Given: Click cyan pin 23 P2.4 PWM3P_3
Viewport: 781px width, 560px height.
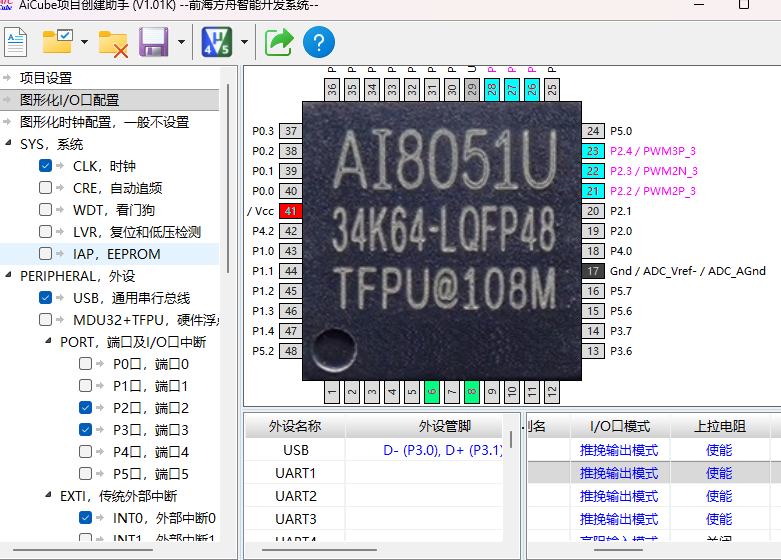Looking at the screenshot, I should click(x=593, y=151).
